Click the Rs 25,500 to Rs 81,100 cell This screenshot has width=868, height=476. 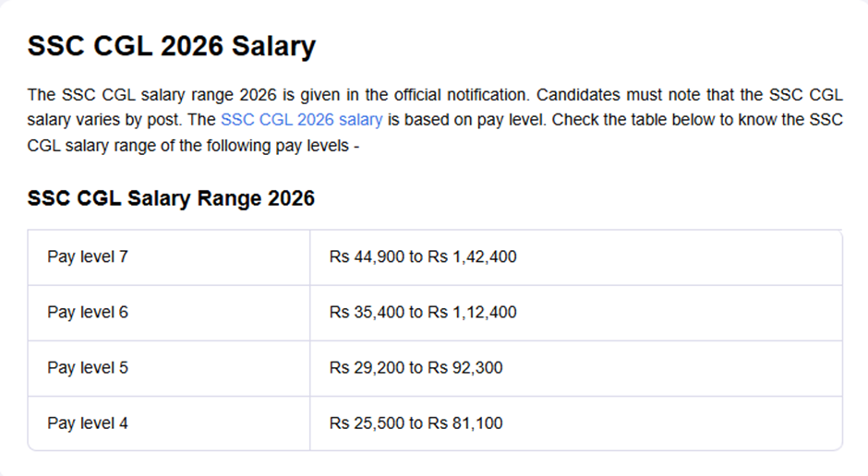(576, 422)
